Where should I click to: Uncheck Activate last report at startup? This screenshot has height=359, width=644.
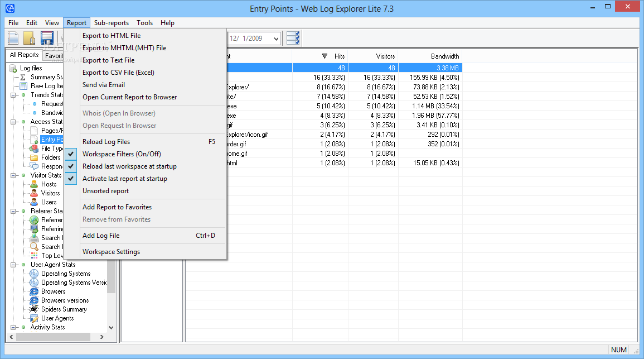[x=71, y=179]
